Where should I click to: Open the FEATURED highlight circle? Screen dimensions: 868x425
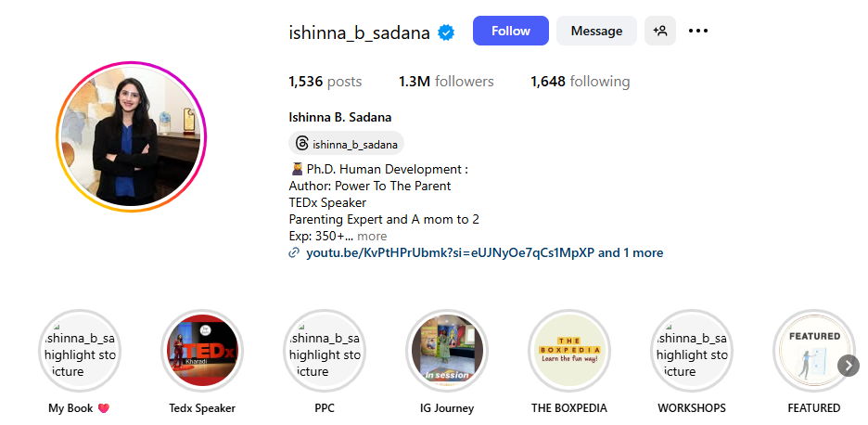pos(814,351)
